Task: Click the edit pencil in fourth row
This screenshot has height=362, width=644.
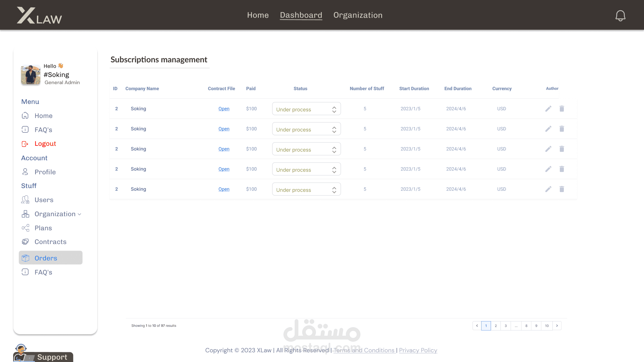Action: tap(548, 169)
